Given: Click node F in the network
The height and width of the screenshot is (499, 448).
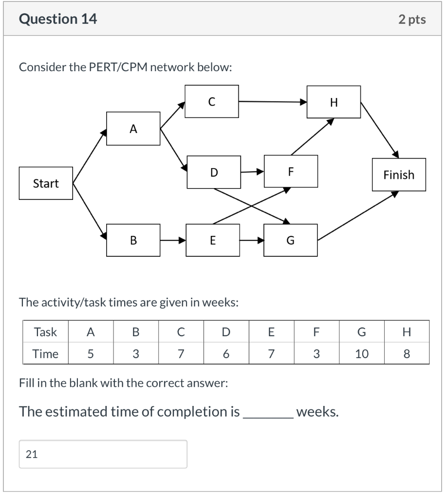Looking at the screenshot, I should [x=290, y=172].
